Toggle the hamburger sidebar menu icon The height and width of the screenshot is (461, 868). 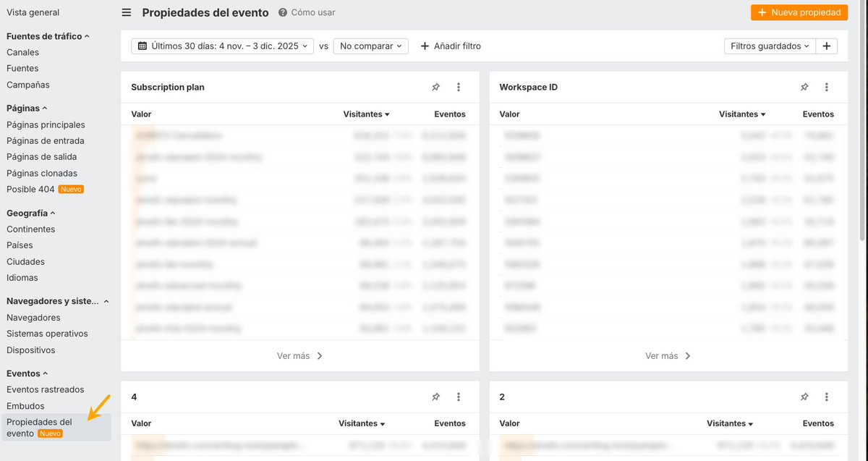click(127, 12)
